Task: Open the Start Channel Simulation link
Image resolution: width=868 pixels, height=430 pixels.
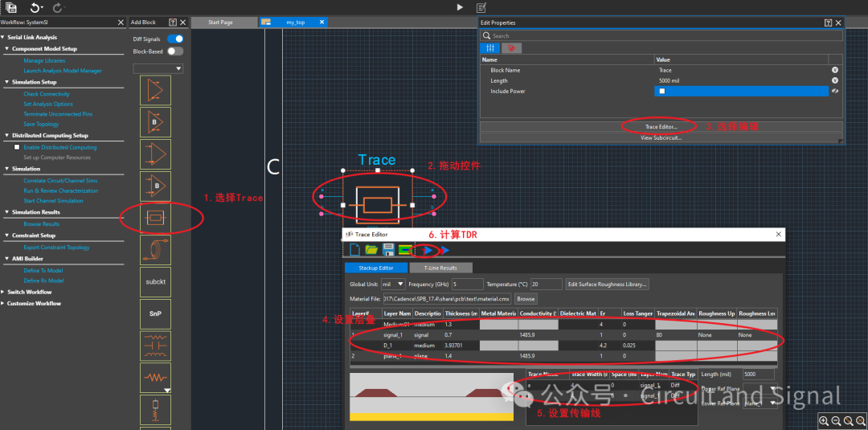Action: click(x=53, y=201)
